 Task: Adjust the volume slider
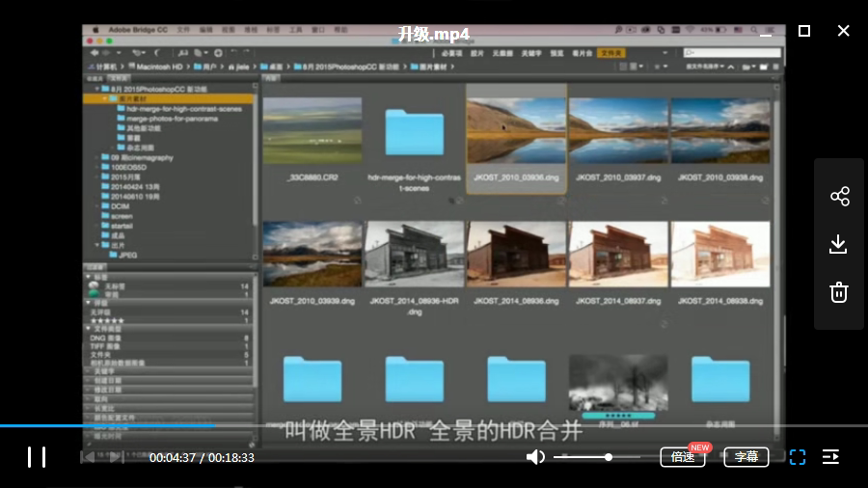pyautogui.click(x=609, y=457)
